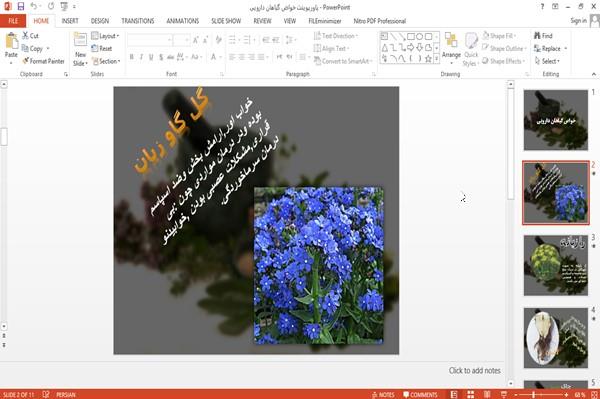This screenshot has height=399, width=600.
Task: Click the Reset slide button
Action: click(102, 48)
